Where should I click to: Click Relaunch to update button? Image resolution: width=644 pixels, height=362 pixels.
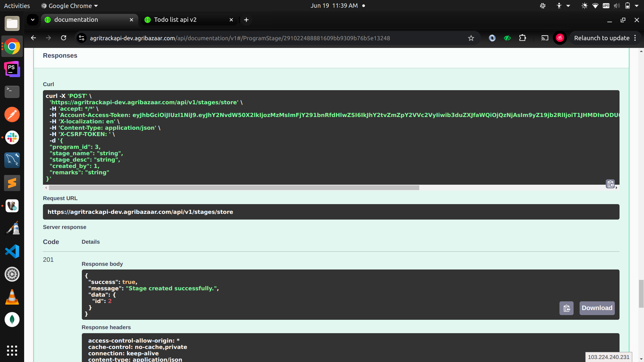click(x=602, y=38)
